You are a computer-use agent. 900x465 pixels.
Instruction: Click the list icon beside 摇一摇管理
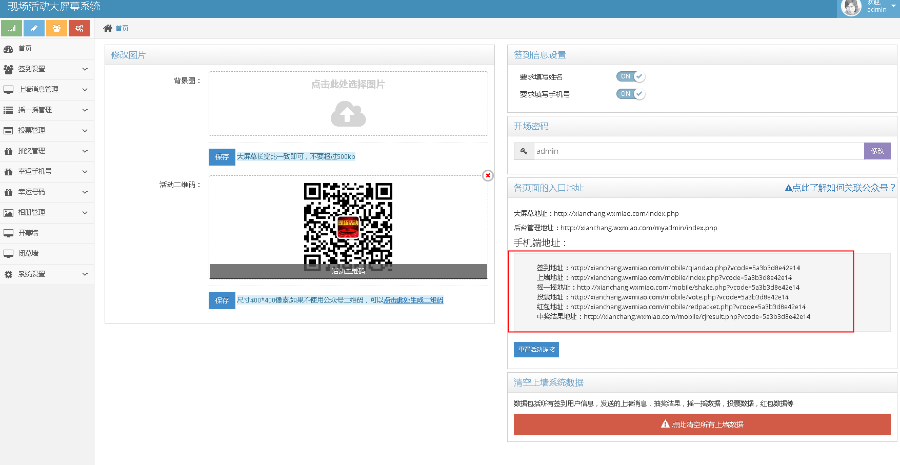(8, 110)
